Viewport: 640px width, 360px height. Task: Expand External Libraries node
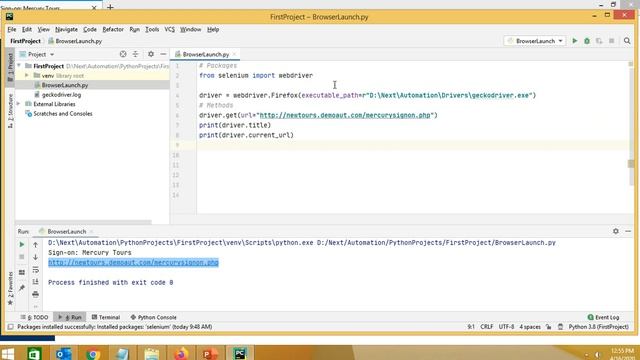coord(19,104)
